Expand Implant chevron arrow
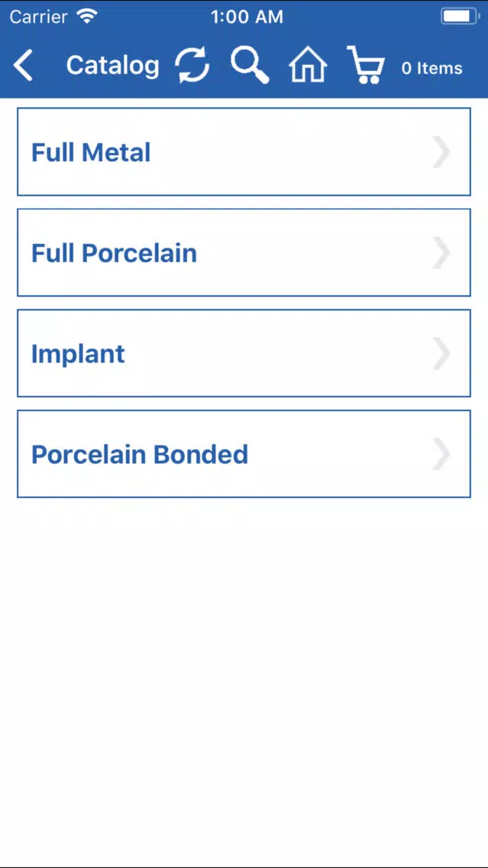 (441, 353)
